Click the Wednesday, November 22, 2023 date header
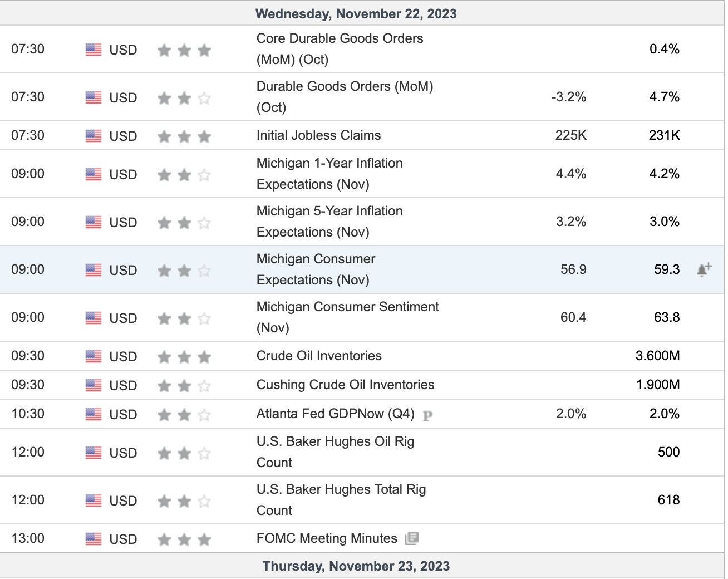728x579 pixels. pos(356,14)
